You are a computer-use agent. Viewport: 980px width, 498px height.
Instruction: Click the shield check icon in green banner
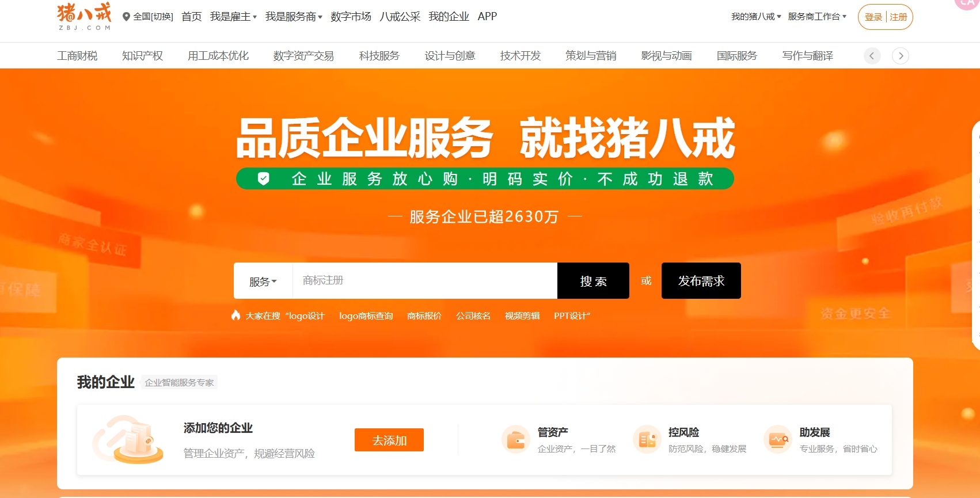tap(263, 178)
